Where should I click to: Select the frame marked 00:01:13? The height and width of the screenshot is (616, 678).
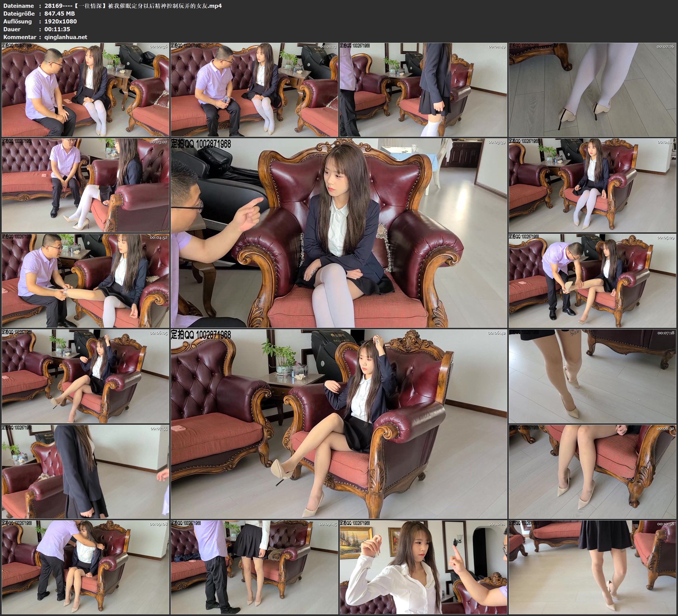254,89
